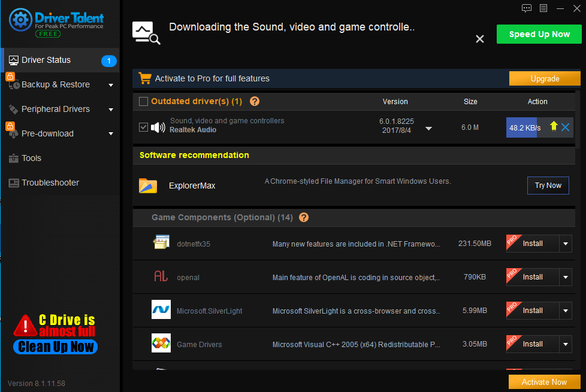This screenshot has width=586, height=392.
Task: Click Try Now for ExplorerMax
Action: (548, 186)
